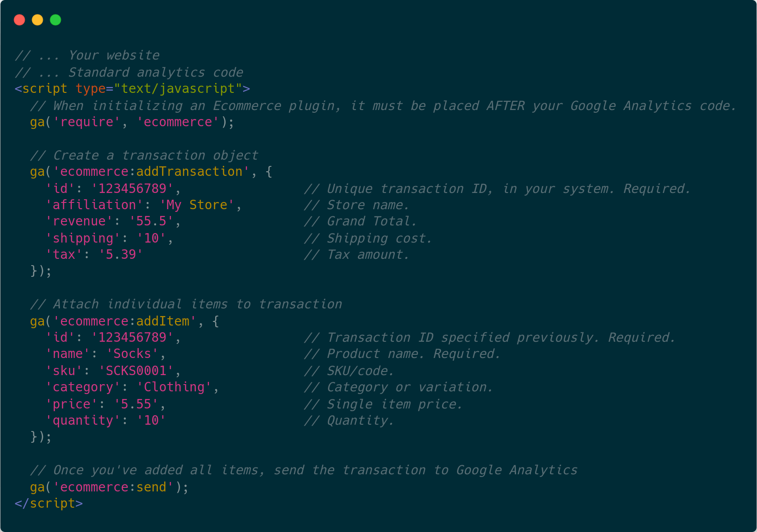Image resolution: width=757 pixels, height=532 pixels.
Task: Click the 'Clothing' category value
Action: coord(174,387)
